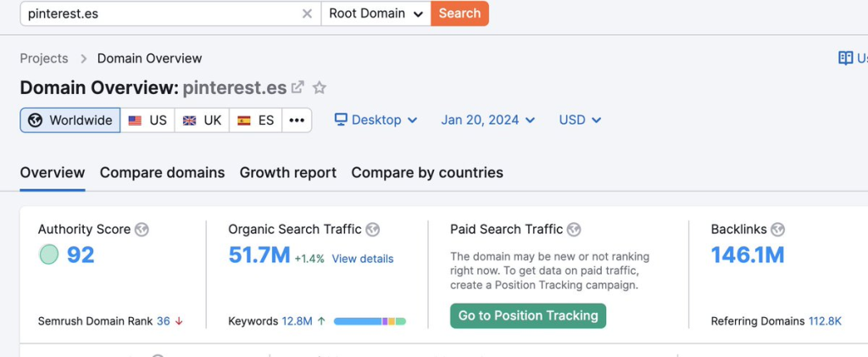Click Go to Position Tracking button
The height and width of the screenshot is (357, 868).
pyautogui.click(x=528, y=315)
